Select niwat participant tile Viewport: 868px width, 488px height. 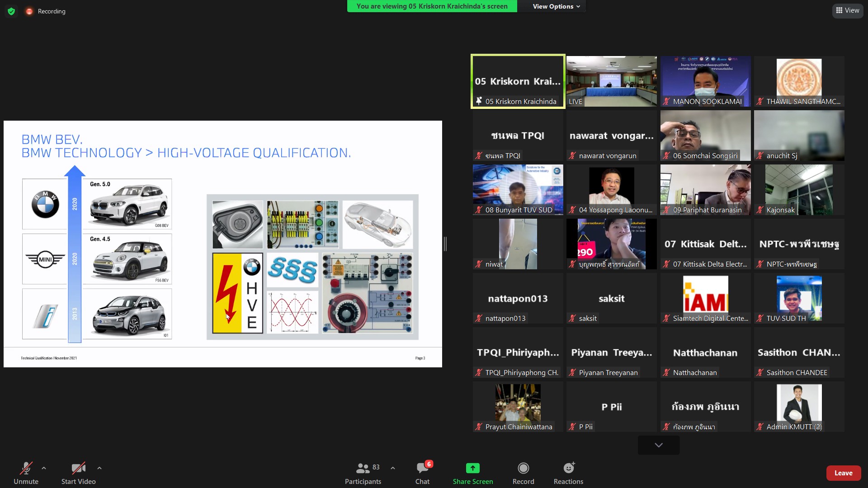(x=518, y=244)
